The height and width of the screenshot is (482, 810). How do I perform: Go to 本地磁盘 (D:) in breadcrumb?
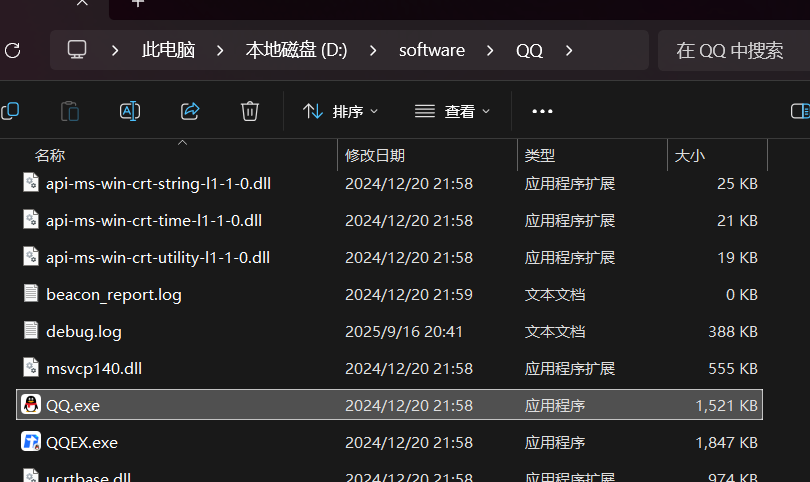click(x=296, y=50)
